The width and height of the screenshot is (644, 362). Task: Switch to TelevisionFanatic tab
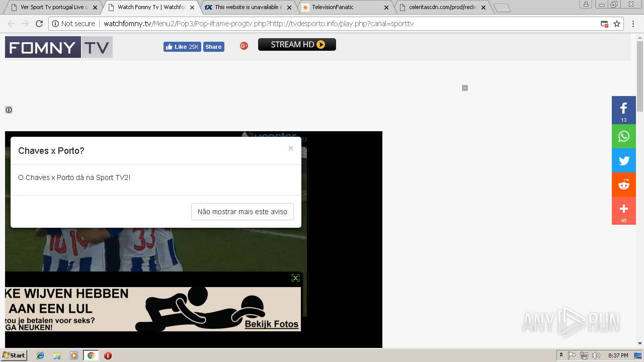click(345, 7)
